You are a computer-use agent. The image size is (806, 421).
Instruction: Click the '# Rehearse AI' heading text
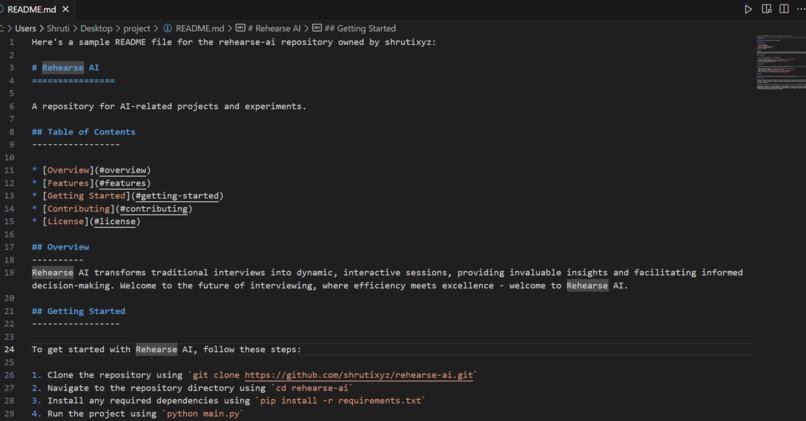[x=65, y=68]
